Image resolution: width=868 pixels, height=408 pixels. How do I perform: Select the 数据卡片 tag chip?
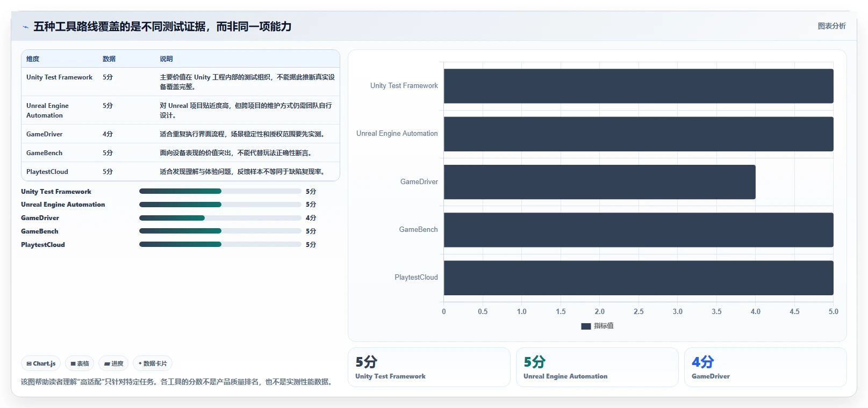pos(153,363)
